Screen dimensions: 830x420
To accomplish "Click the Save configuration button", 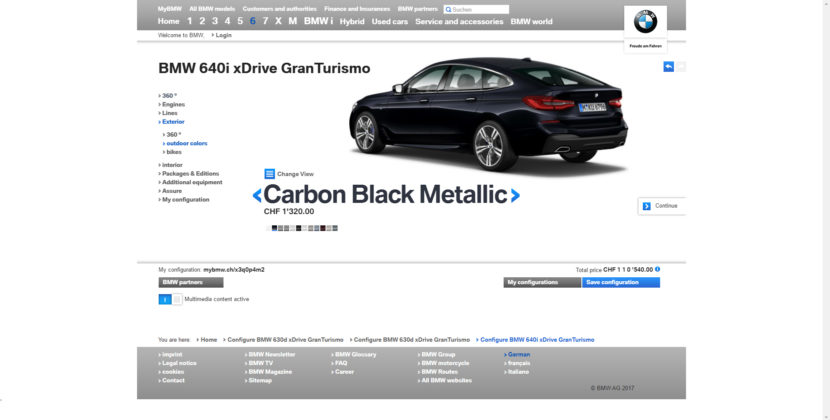I will 620,282.
